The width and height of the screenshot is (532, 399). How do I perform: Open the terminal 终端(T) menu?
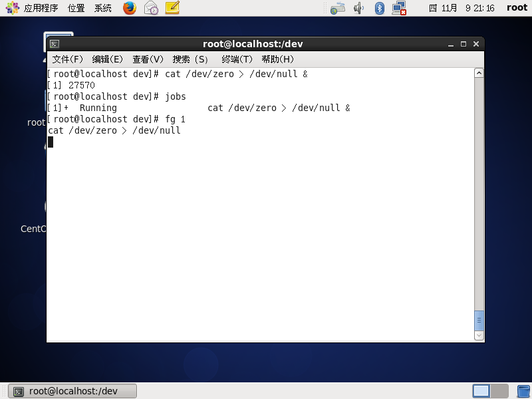pyautogui.click(x=237, y=59)
